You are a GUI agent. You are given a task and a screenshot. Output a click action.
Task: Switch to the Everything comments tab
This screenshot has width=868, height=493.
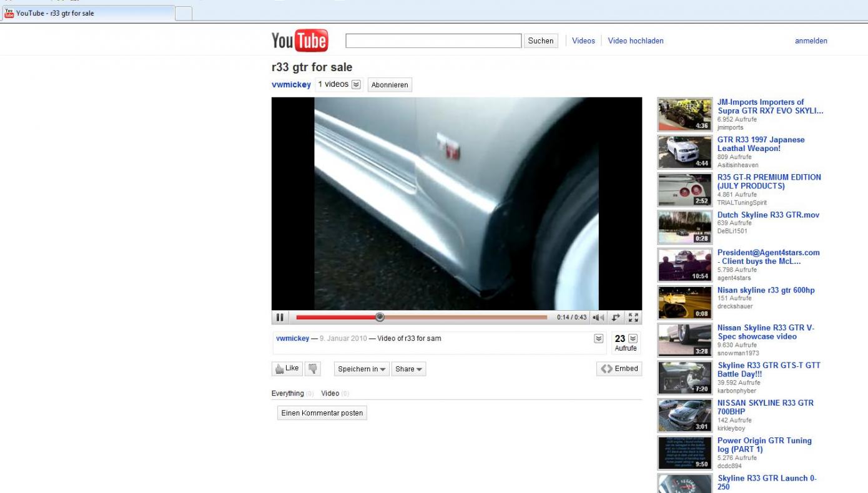tap(287, 393)
